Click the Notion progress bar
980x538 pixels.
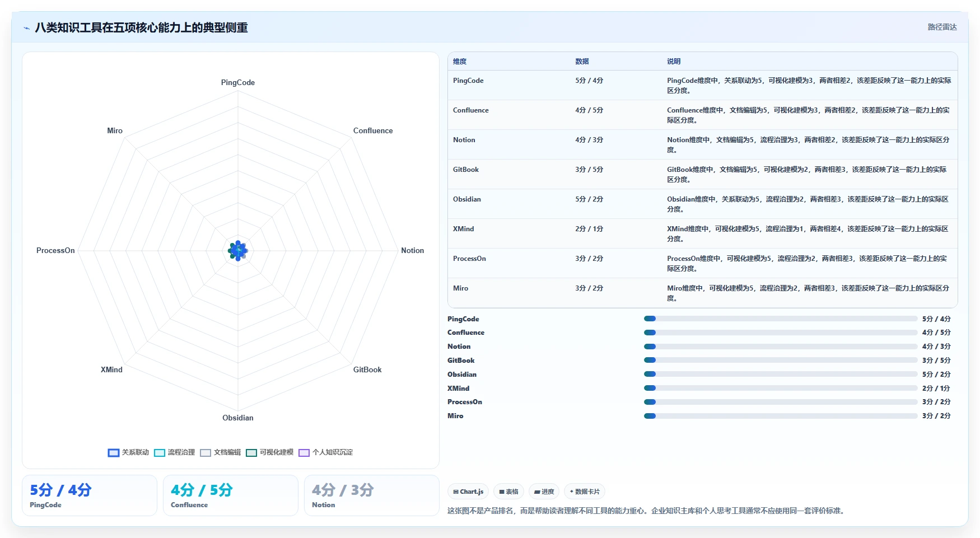coord(781,347)
